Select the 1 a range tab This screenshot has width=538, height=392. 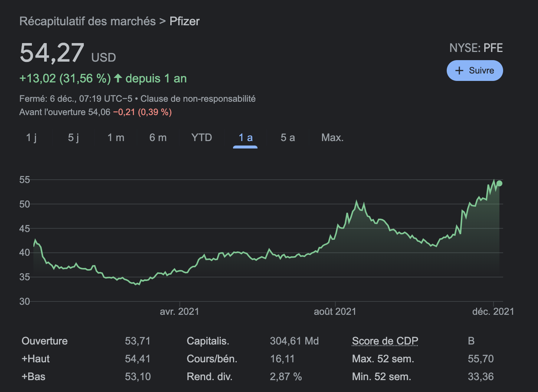245,138
